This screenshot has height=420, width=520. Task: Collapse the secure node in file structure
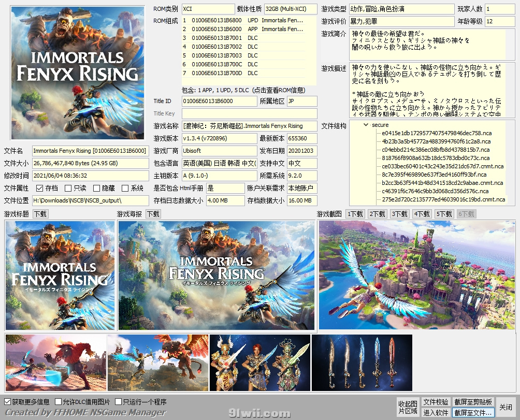coord(366,125)
